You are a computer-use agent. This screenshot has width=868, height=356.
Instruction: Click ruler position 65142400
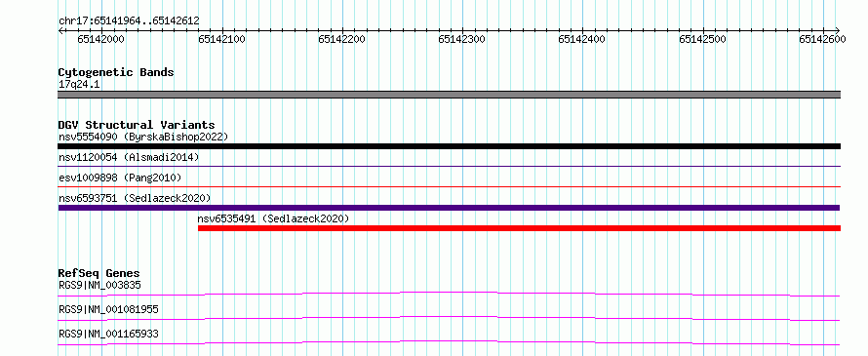[582, 39]
